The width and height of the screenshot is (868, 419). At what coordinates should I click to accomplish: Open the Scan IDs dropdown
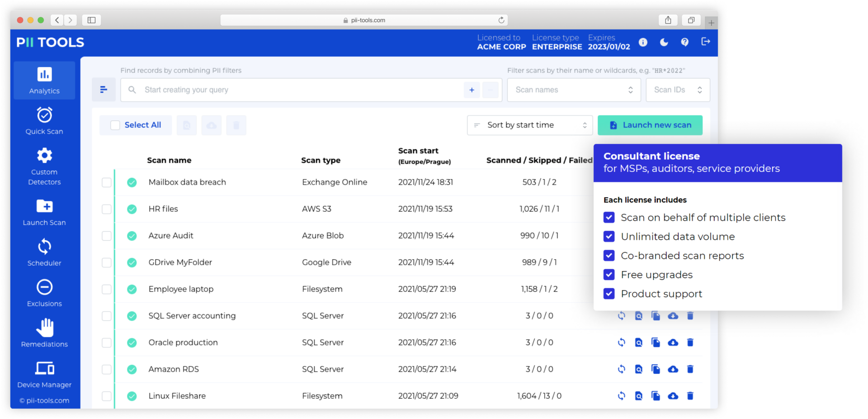[x=678, y=90]
